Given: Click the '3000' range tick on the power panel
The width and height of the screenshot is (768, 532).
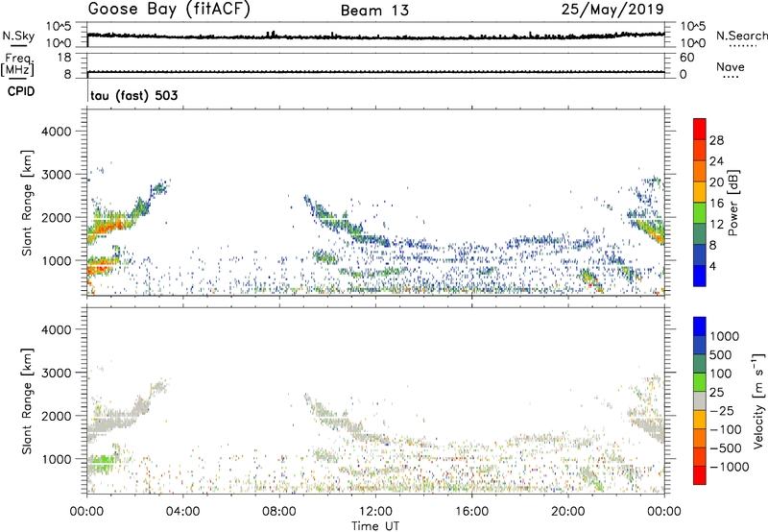Looking at the screenshot, I should pos(56,175).
